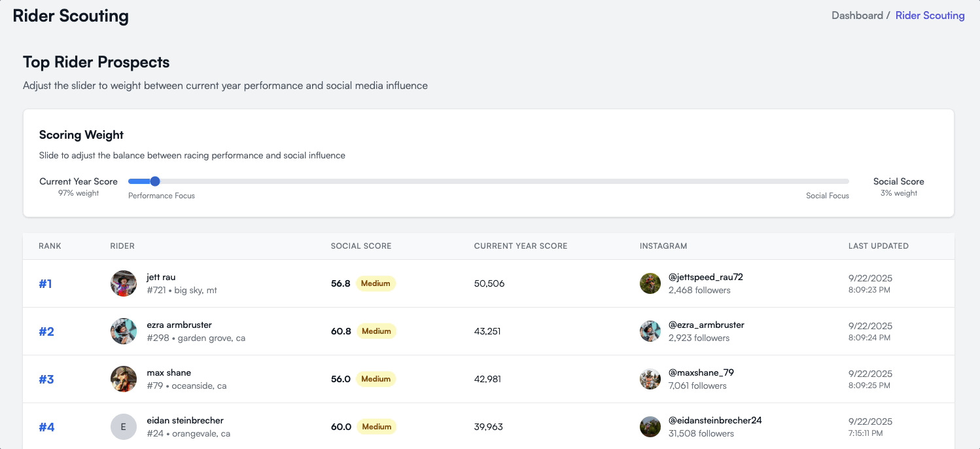Click eidan steinbrecher's initial E avatar
This screenshot has height=449, width=980.
pos(124,427)
